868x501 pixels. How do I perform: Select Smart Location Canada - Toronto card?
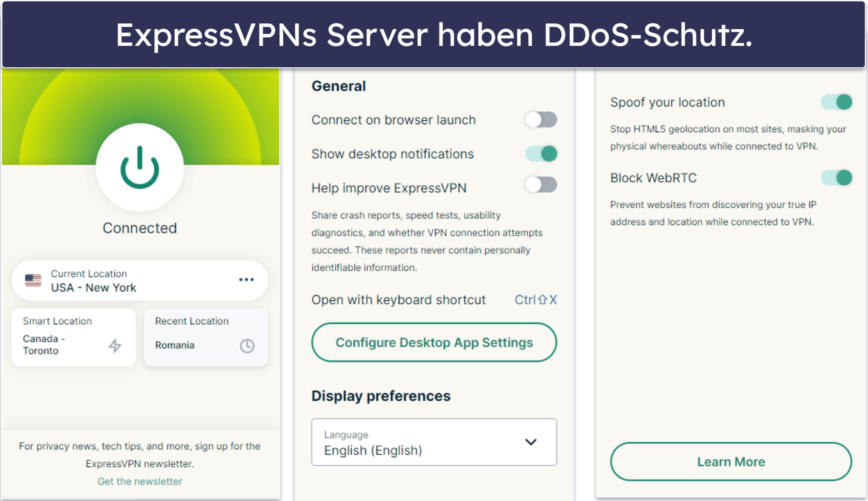click(x=74, y=337)
